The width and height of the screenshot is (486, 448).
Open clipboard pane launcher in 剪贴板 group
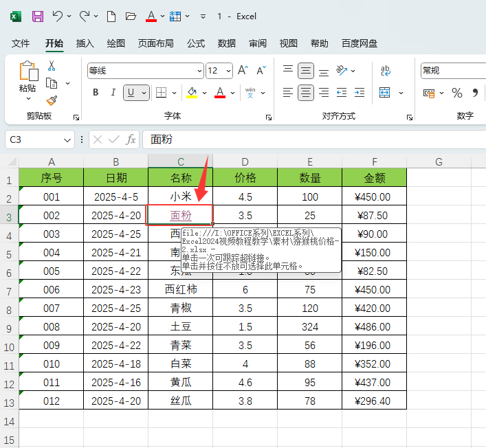coord(76,117)
